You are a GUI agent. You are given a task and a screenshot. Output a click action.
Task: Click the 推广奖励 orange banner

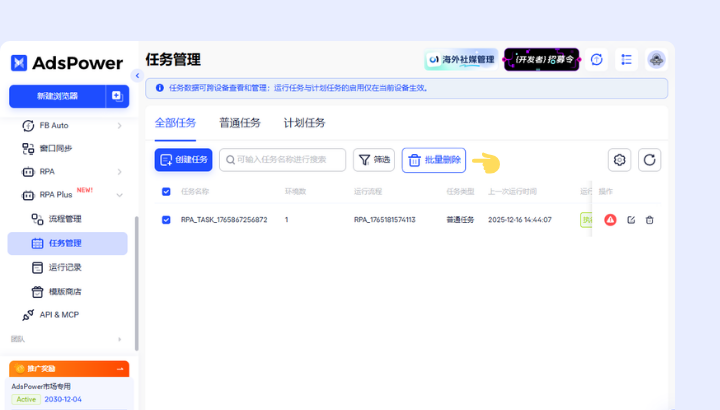point(69,369)
